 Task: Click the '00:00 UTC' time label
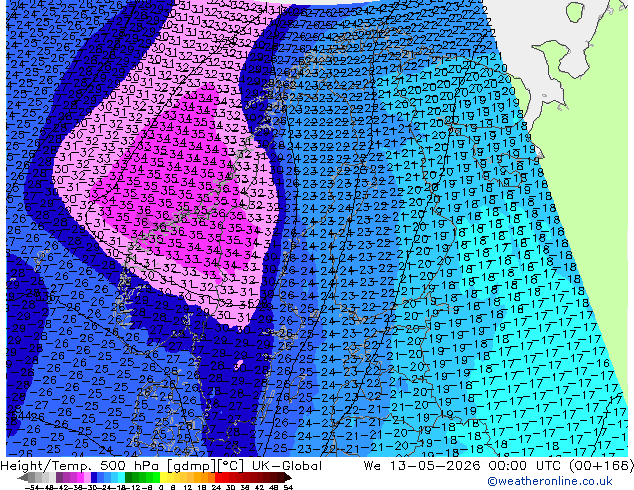pos(525,466)
